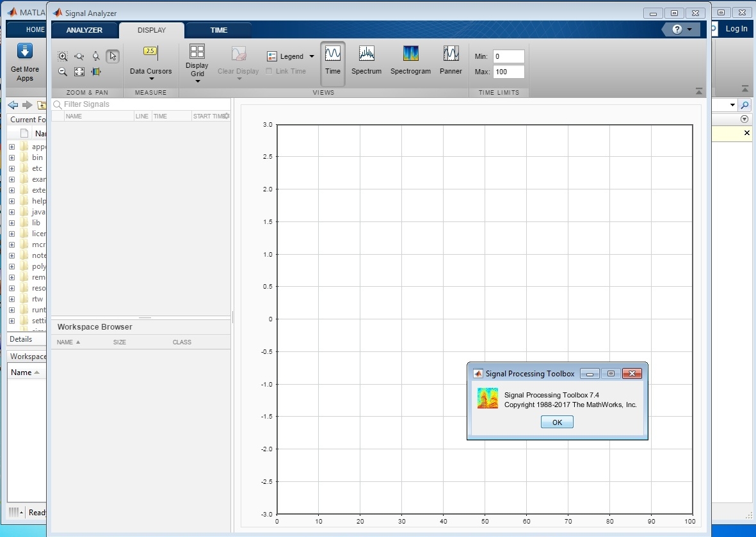Select the Zoom Y vertical tool
756x537 pixels.
click(x=96, y=56)
